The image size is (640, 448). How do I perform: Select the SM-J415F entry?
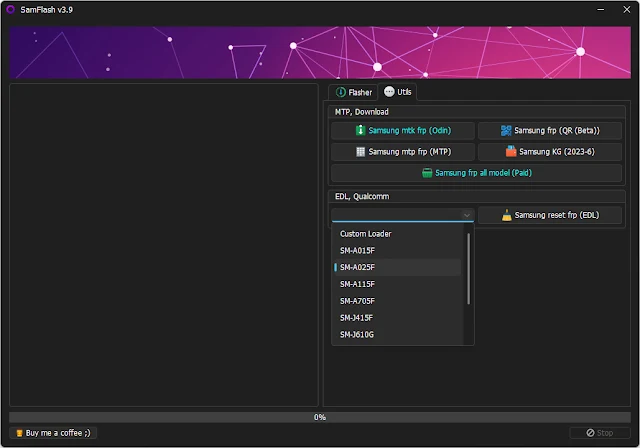(x=398, y=318)
